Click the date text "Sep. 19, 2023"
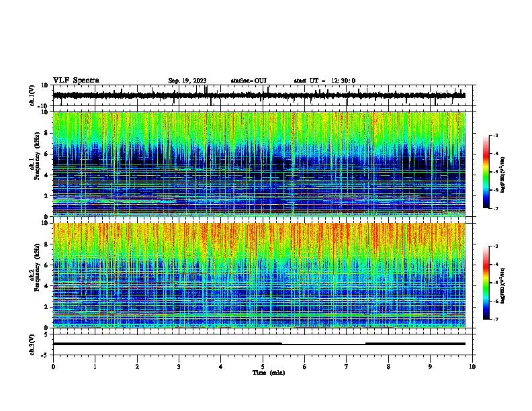This screenshot has width=532, height=411. click(187, 81)
